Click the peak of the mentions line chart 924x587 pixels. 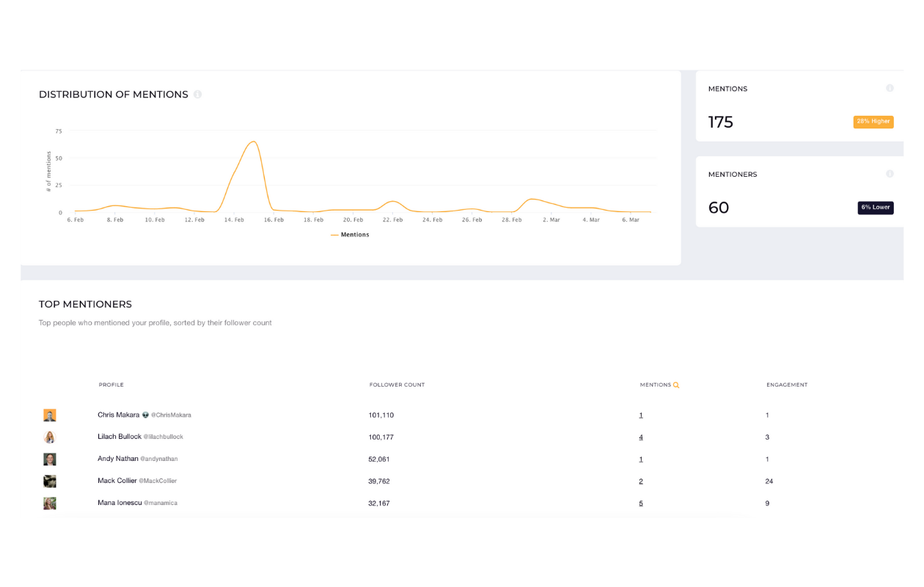click(253, 142)
